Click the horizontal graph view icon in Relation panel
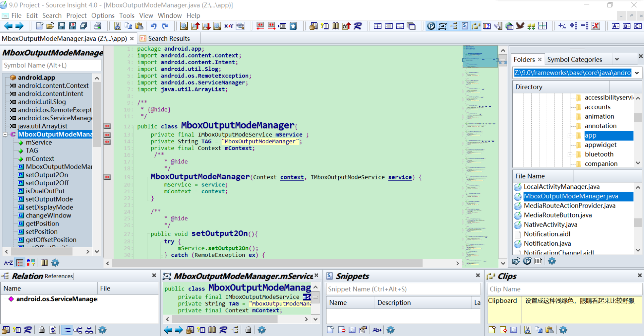The width and height of the screenshot is (644, 336). tap(78, 330)
